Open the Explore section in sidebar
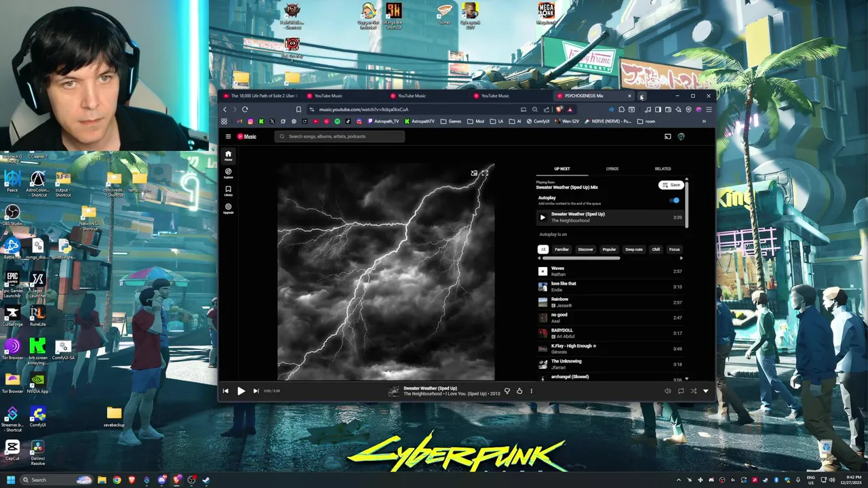The image size is (868, 488). (228, 173)
